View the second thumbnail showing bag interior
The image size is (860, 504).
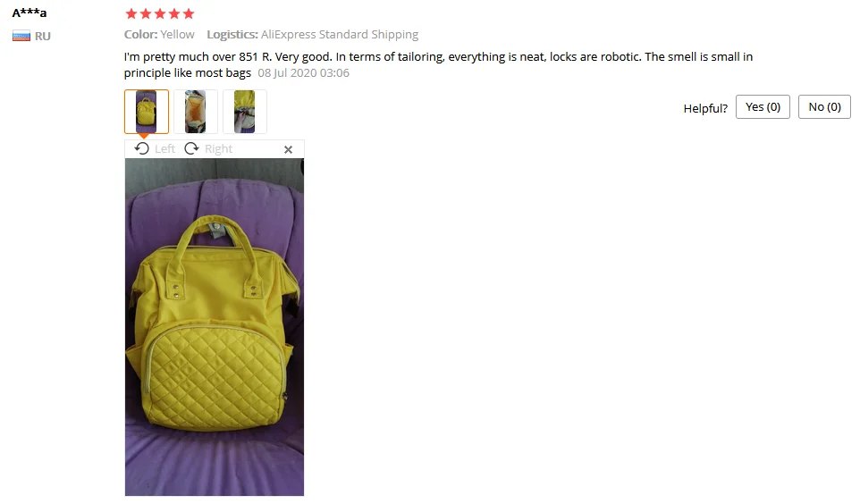195,112
